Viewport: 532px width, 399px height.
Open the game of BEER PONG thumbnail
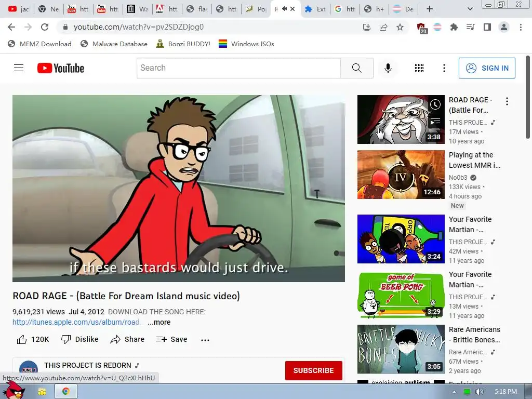tap(401, 294)
